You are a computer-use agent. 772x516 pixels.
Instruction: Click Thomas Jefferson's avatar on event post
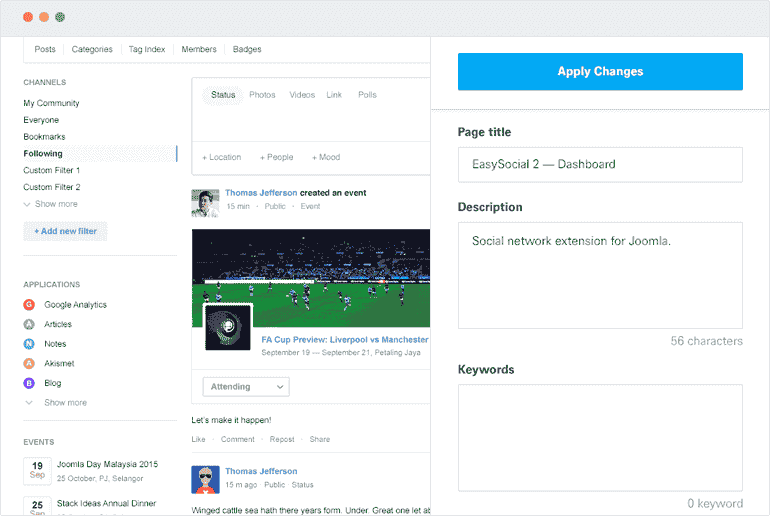pyautogui.click(x=205, y=202)
